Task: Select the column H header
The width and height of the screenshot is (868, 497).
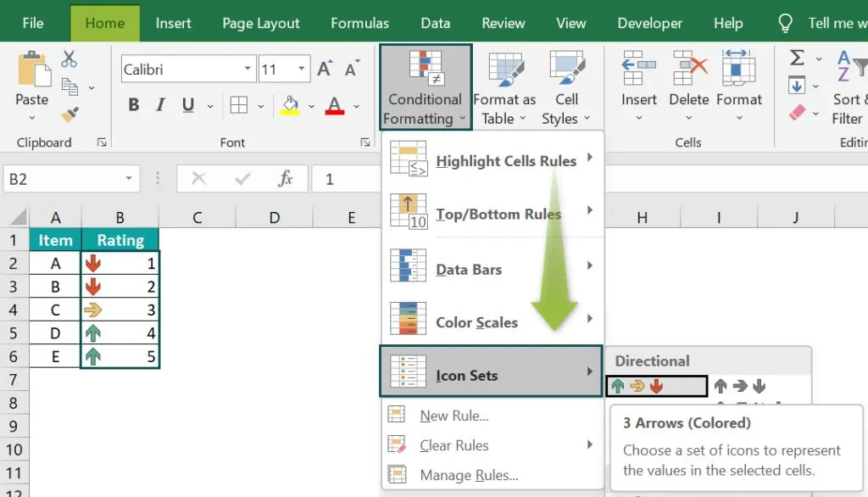Action: pyautogui.click(x=643, y=218)
